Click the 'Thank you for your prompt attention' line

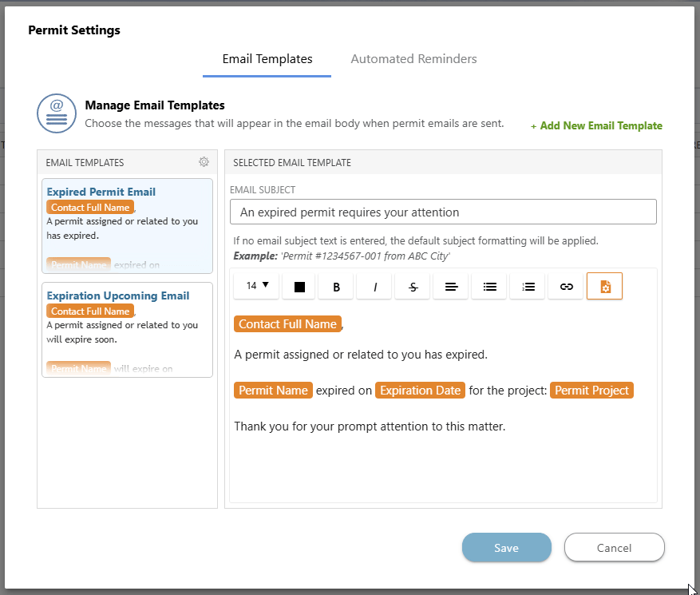pos(370,426)
